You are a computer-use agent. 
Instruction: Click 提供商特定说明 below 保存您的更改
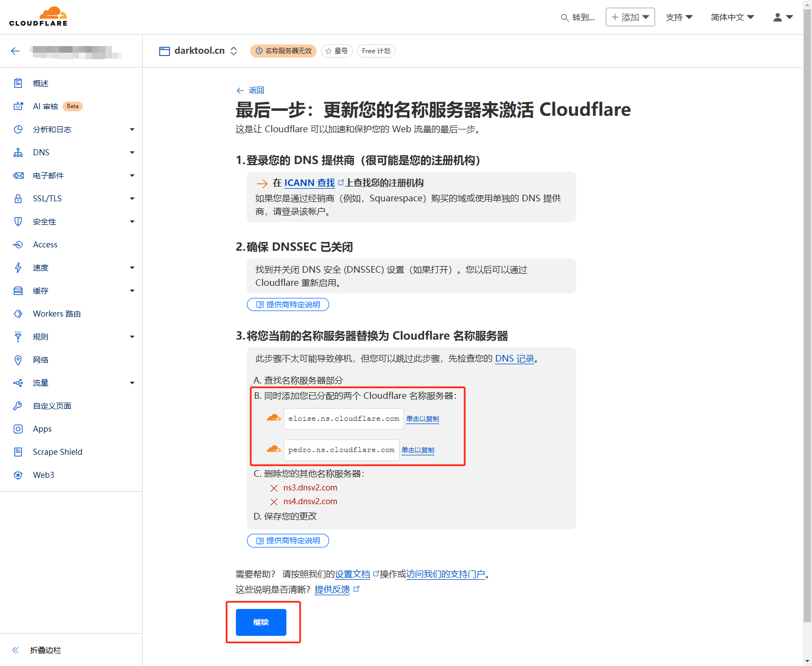(288, 540)
